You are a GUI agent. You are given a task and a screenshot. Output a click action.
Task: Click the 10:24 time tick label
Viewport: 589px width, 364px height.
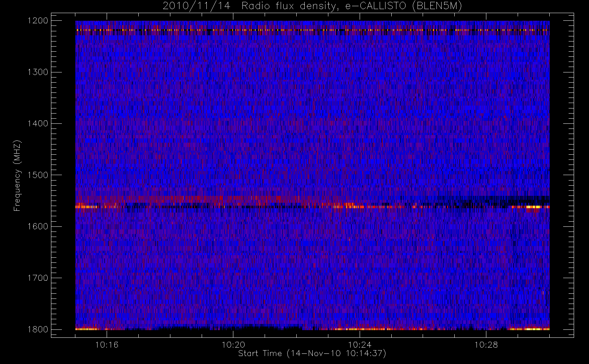(x=360, y=345)
